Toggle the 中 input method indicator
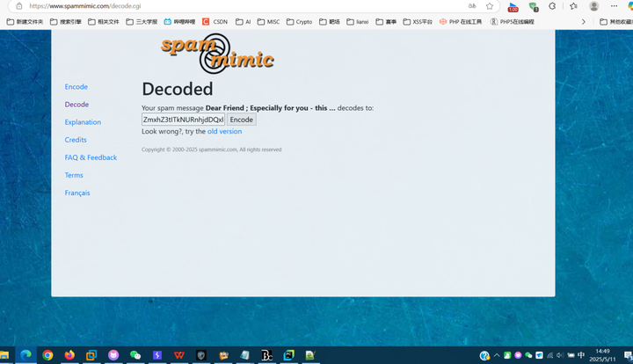The width and height of the screenshot is (633, 364). (x=581, y=355)
